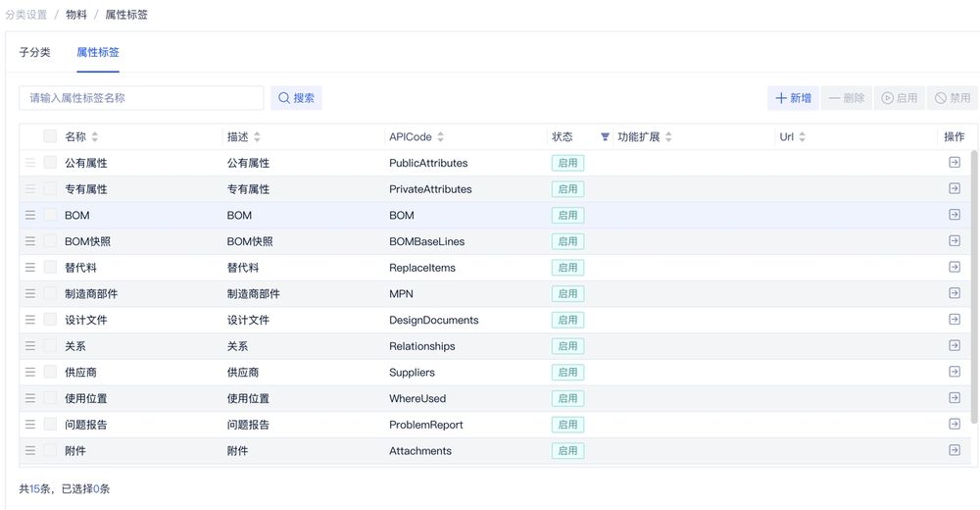Click Attachments APICode cell
The width and height of the screenshot is (980, 510).
click(x=420, y=450)
